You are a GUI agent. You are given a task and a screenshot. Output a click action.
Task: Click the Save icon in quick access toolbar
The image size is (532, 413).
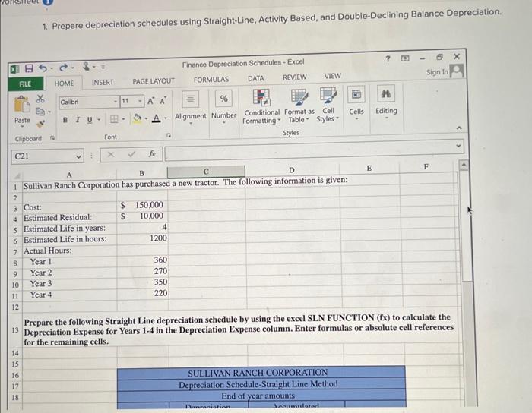tap(29, 69)
